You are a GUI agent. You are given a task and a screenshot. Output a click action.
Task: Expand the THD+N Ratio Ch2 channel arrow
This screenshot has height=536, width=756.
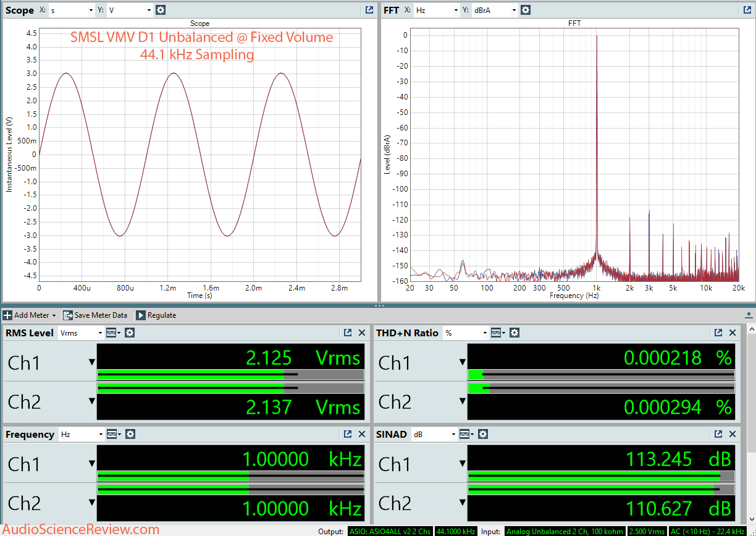pyautogui.click(x=463, y=401)
